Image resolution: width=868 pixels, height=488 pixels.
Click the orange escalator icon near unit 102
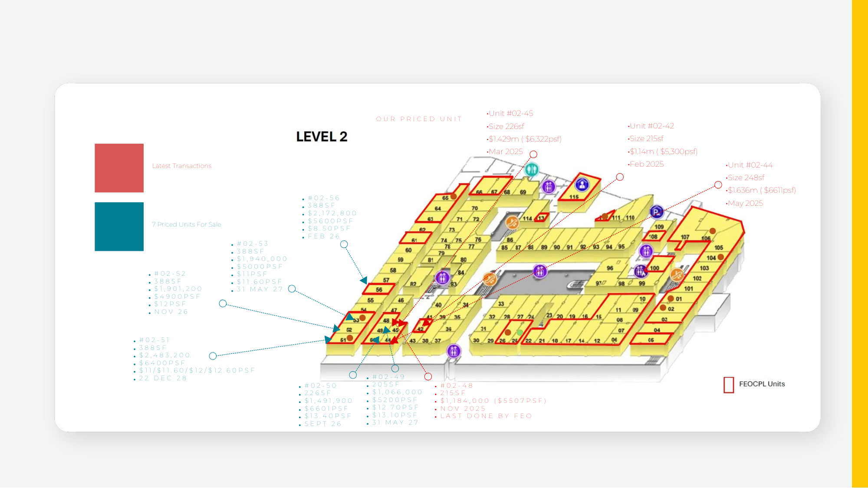coord(677,274)
